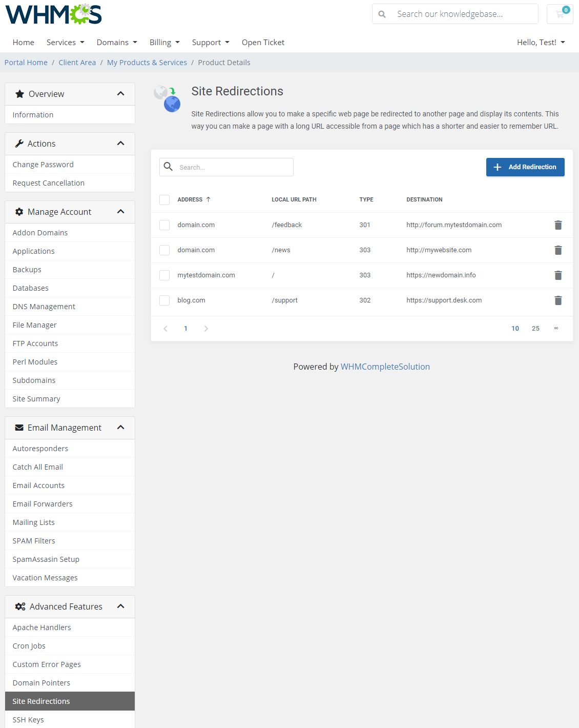Open the Hello, Test! account menu
This screenshot has width=579, height=728.
(x=541, y=42)
